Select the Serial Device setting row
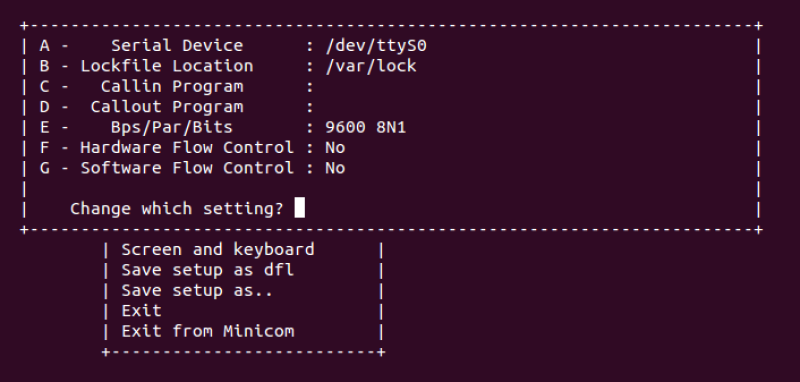 tap(233, 46)
